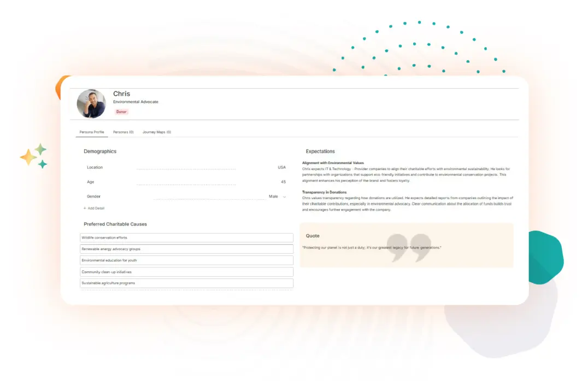Click Sustainable agriculture programs field

186,283
